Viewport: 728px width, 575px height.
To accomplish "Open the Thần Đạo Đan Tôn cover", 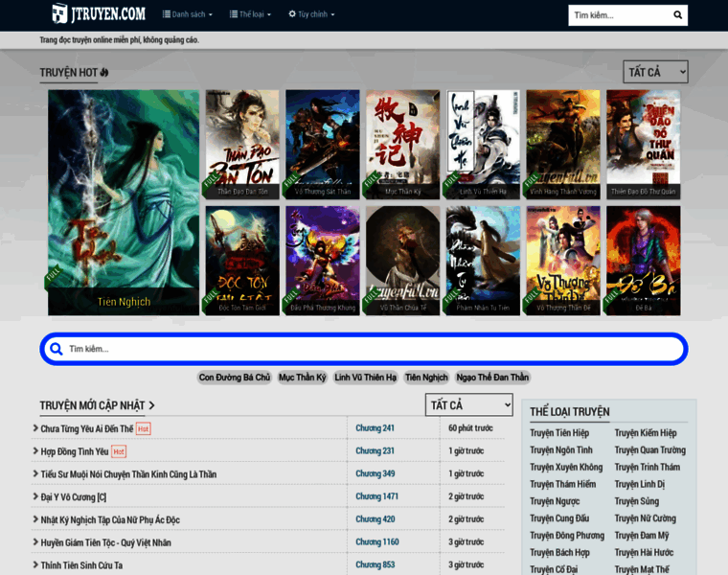I will (242, 145).
